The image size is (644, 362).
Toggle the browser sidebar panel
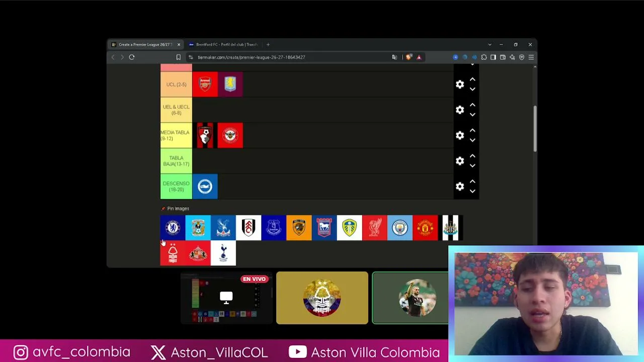pos(493,57)
